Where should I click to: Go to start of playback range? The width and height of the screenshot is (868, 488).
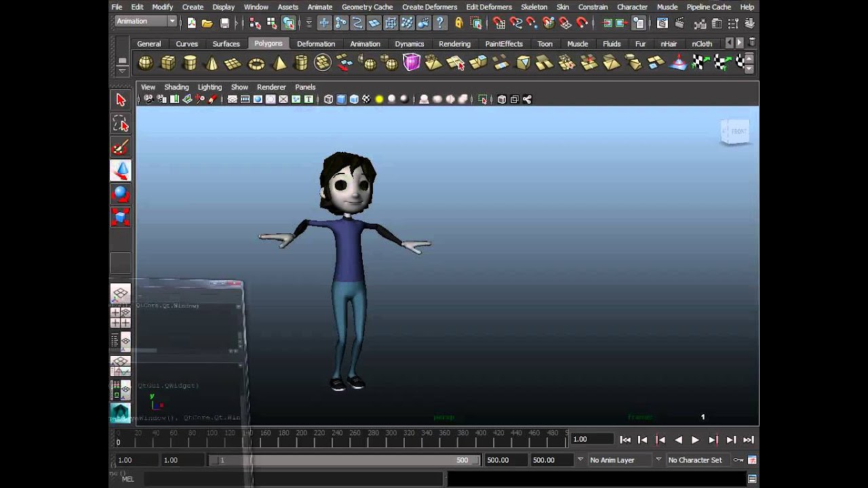pos(625,440)
